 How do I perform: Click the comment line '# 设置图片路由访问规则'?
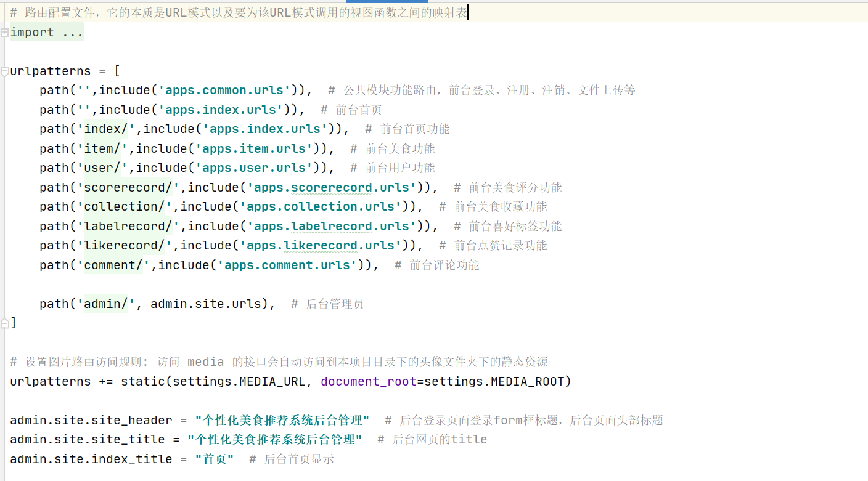279,362
